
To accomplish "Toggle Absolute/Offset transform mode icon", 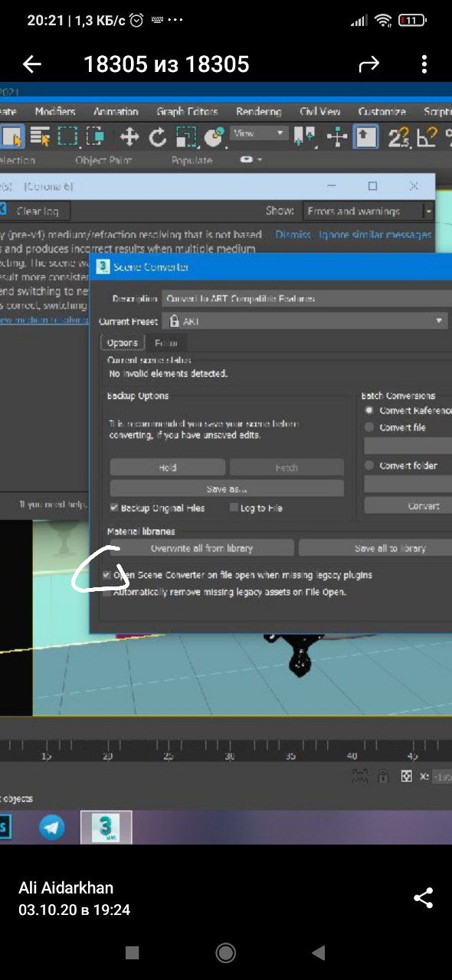I will (x=406, y=776).
